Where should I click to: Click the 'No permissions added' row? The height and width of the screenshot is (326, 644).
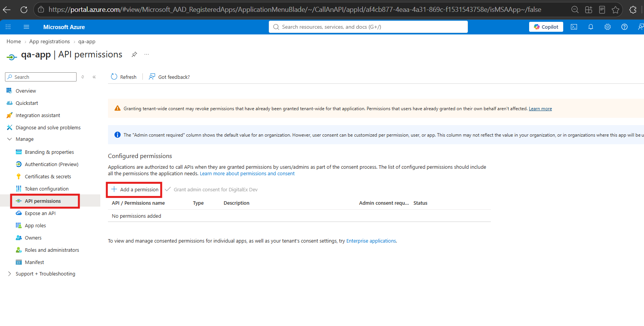[299, 216]
